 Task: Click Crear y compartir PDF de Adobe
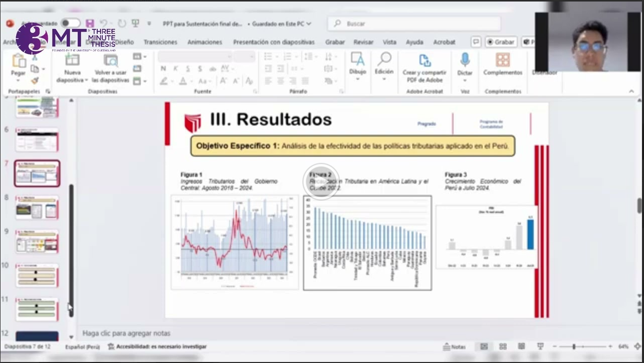[424, 62]
